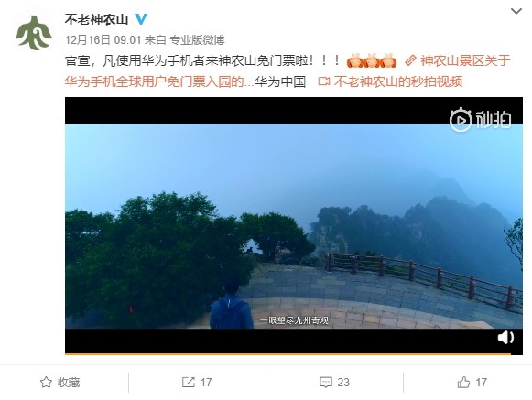Click the 秒拍 logo watermark
Screen dimensions: 532x400
coord(481,119)
